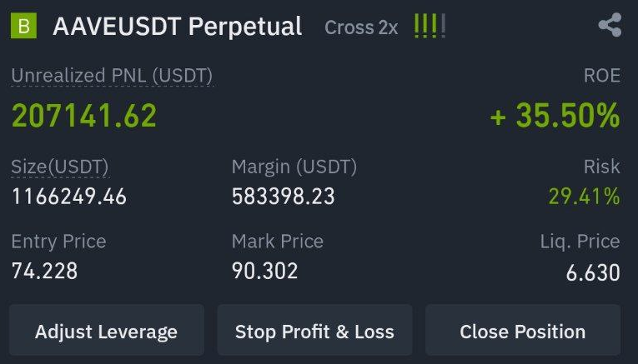Tap the Liq. Price value 6.630
638x364 pixels.
593,272
